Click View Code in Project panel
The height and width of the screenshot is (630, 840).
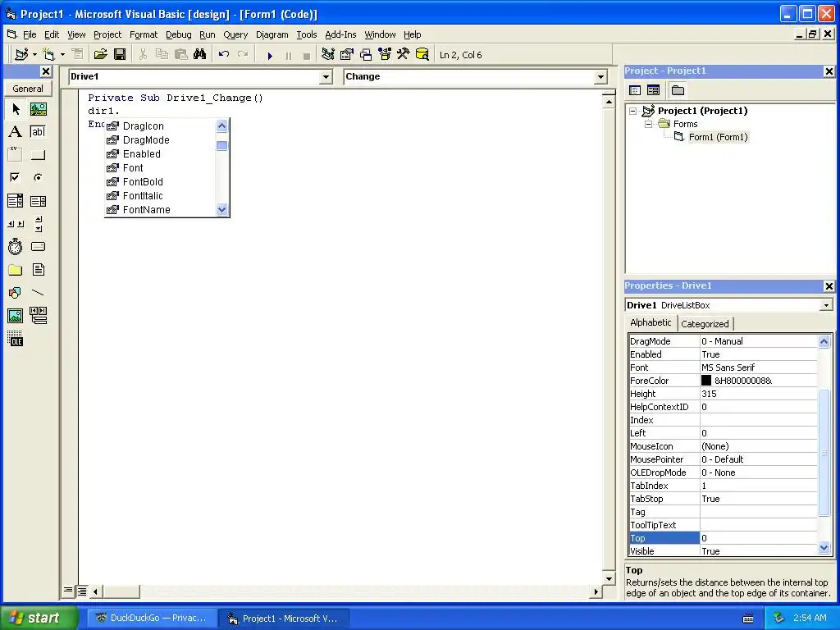[635, 90]
